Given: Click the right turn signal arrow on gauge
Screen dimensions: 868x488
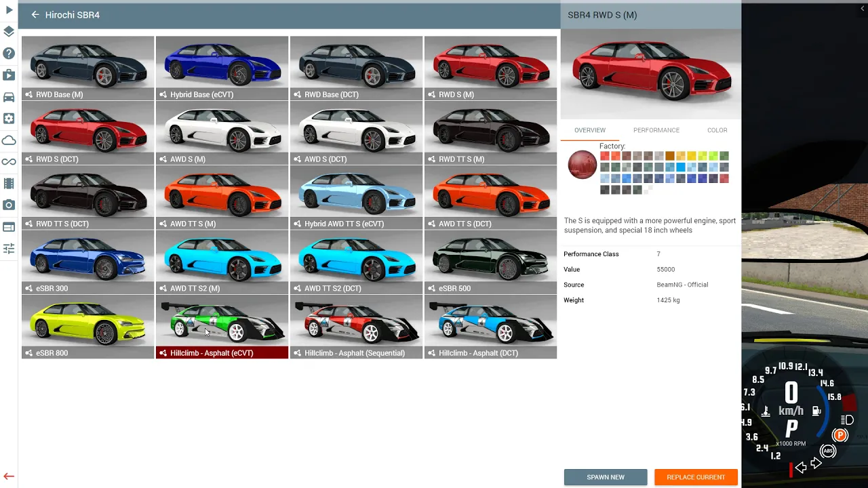Looking at the screenshot, I should point(816,464).
